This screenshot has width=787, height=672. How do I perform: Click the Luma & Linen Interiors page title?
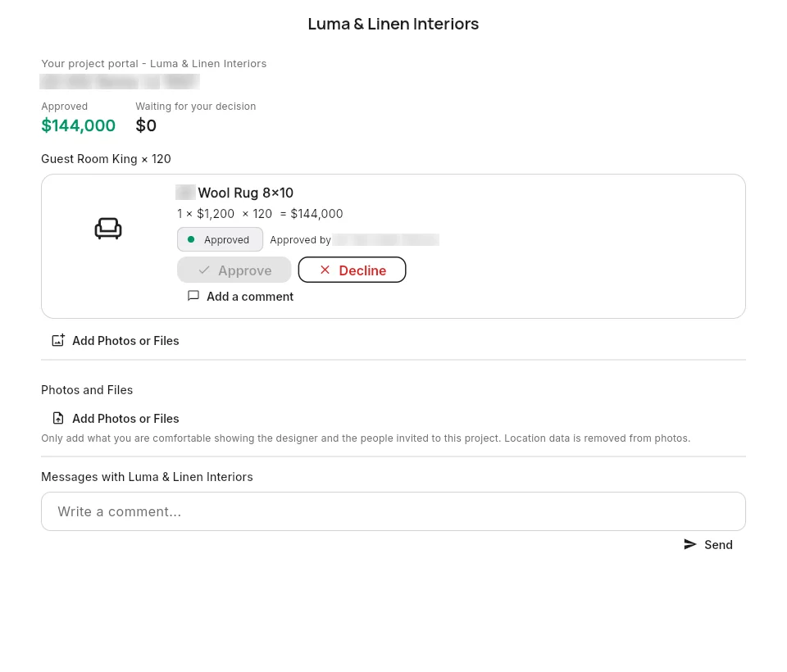click(x=393, y=24)
